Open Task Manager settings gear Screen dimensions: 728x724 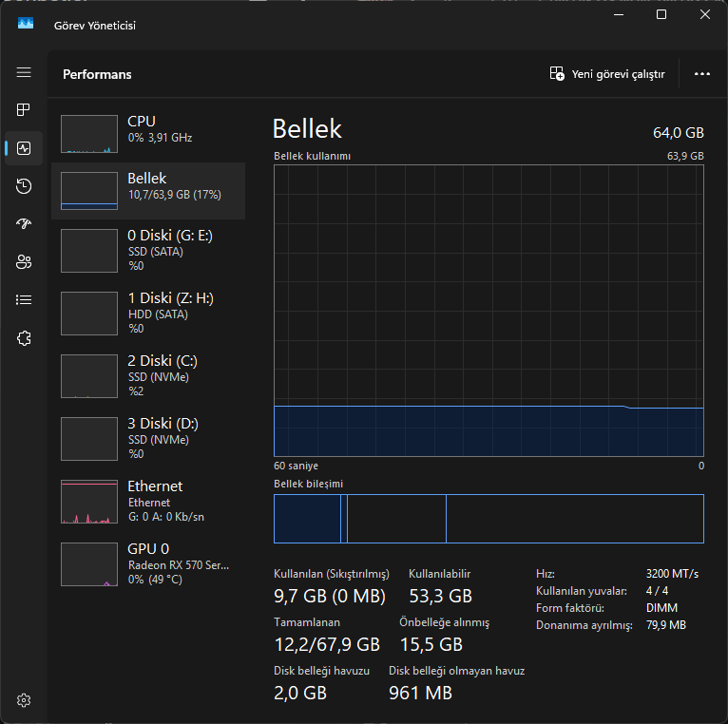(24, 700)
